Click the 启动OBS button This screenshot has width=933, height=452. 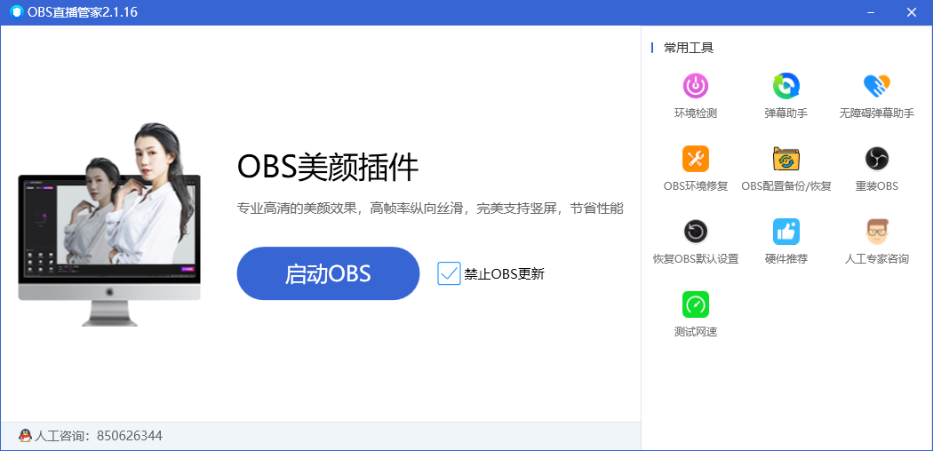(x=328, y=274)
